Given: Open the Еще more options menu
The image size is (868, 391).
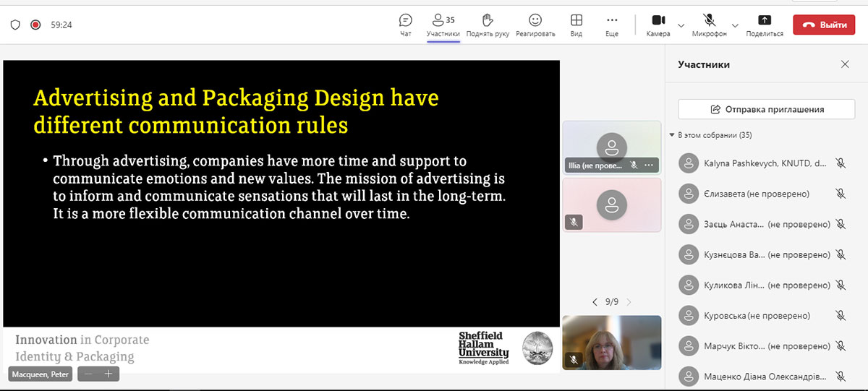Looking at the screenshot, I should [x=612, y=25].
